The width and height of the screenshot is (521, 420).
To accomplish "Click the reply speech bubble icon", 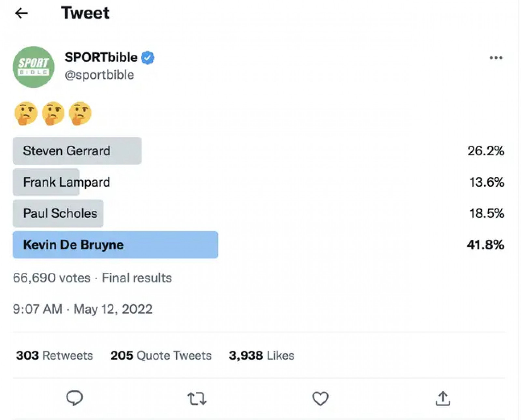I will click(75, 398).
